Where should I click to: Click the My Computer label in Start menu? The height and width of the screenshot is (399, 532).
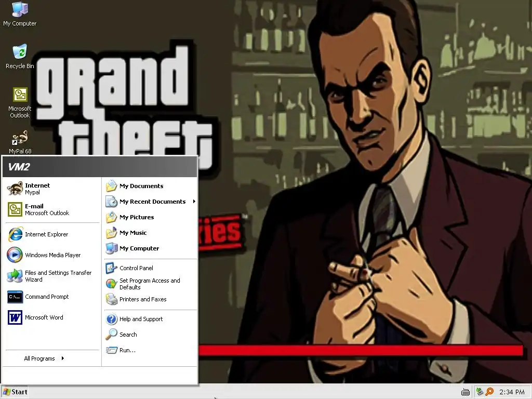coord(139,248)
